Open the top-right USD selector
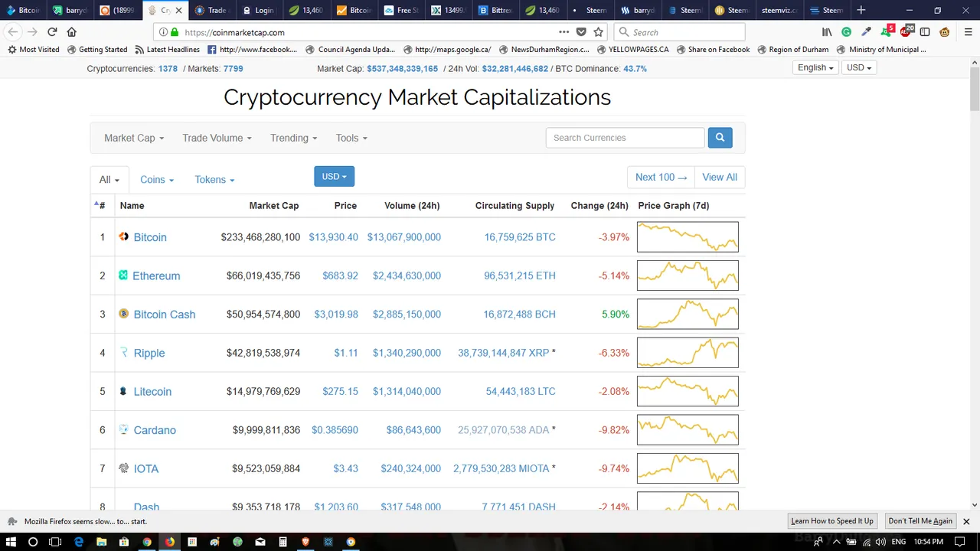Screen dimensions: 980x551 [x=859, y=67]
